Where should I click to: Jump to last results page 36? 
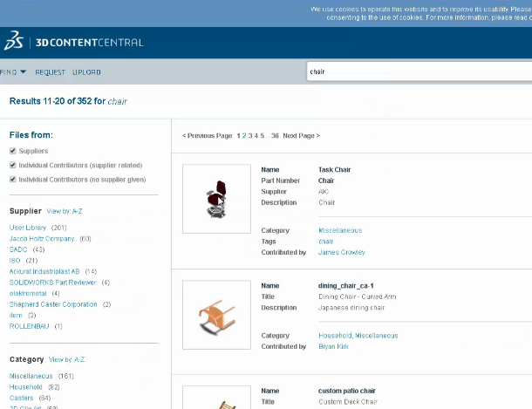pos(275,136)
